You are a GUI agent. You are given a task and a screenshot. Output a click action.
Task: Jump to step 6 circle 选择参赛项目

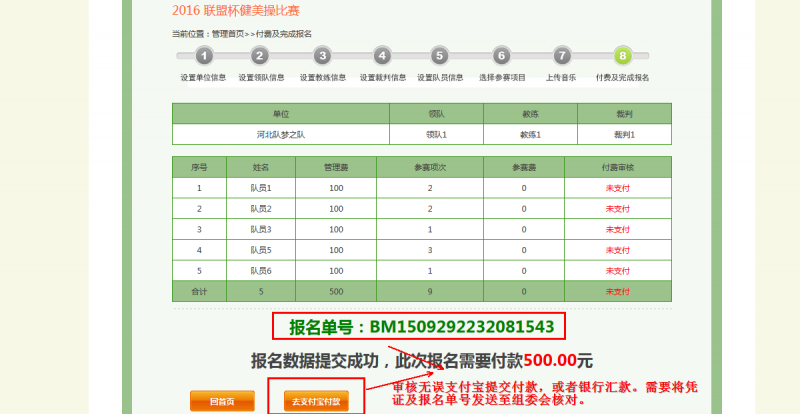[x=502, y=56]
